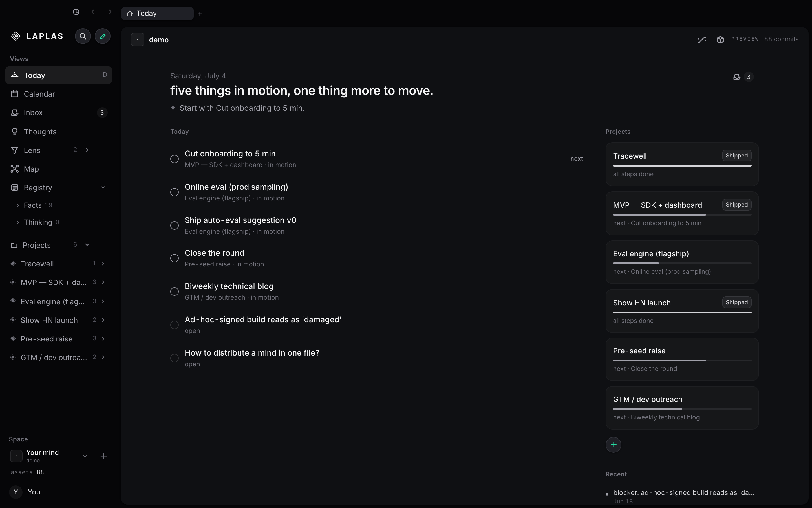Image resolution: width=812 pixels, height=508 pixels.
Task: Check the Ad-hoc-signed build item circle
Action: pyautogui.click(x=175, y=325)
